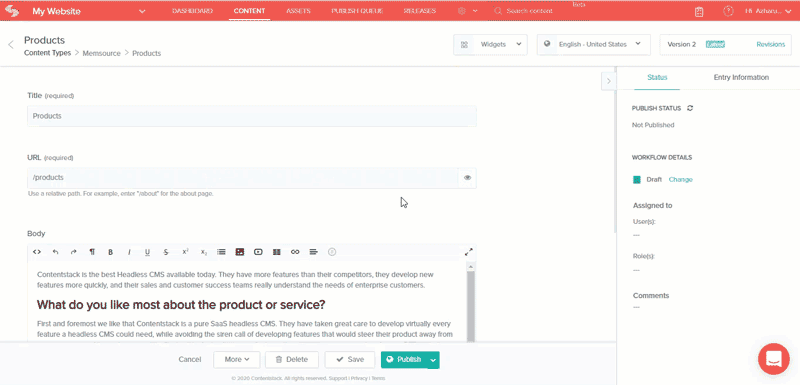800x385 pixels.
Task: Insert link in Body editor
Action: click(x=295, y=252)
